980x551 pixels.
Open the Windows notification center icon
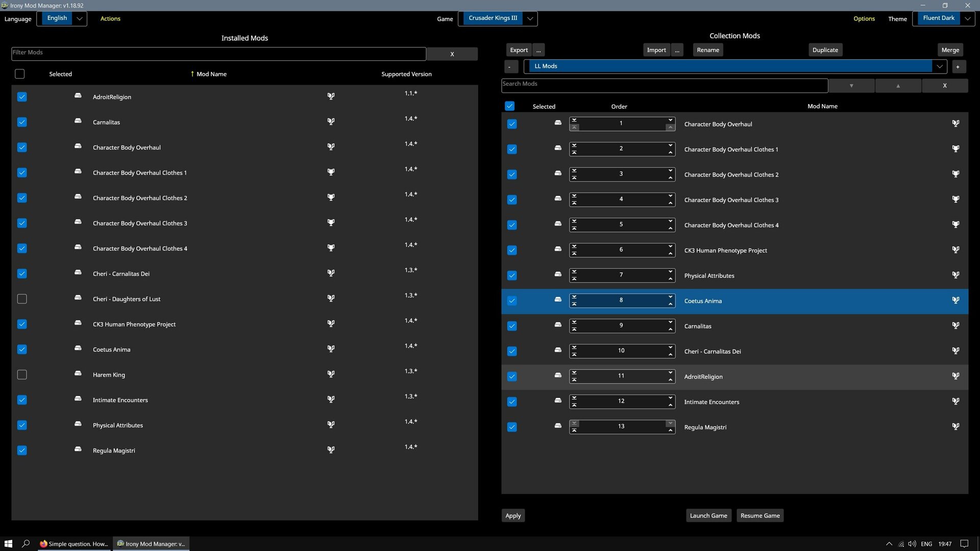point(964,544)
